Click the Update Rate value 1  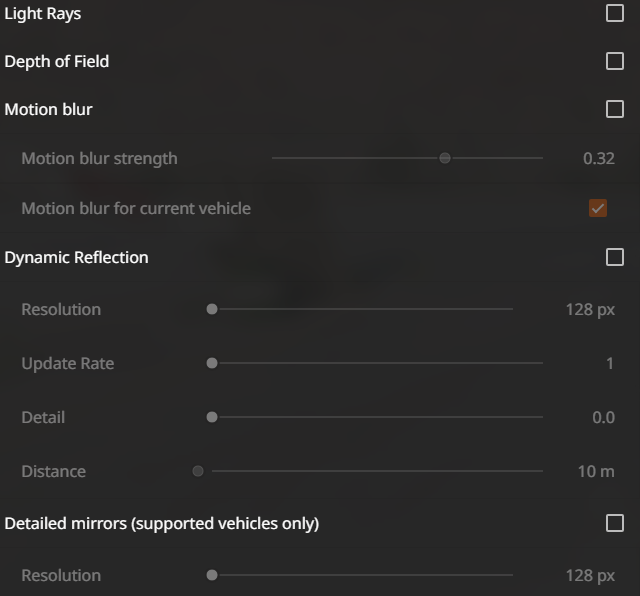(610, 363)
